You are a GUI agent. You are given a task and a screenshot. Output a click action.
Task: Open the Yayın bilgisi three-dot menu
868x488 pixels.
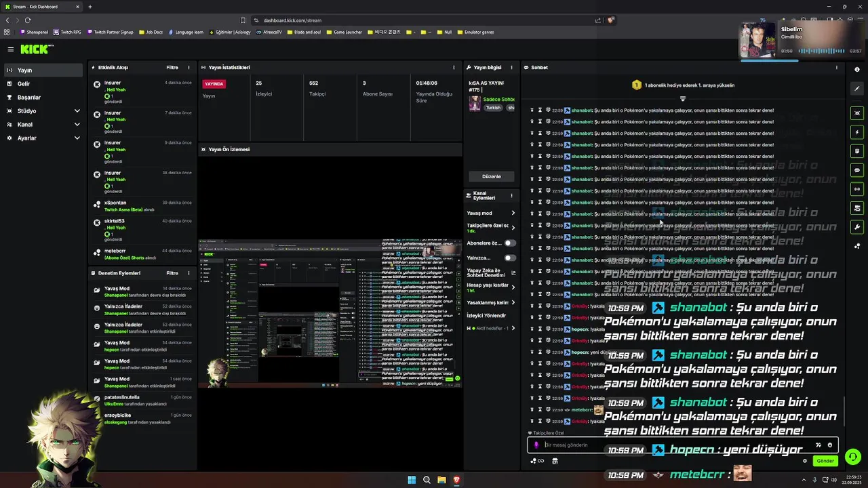pos(511,68)
